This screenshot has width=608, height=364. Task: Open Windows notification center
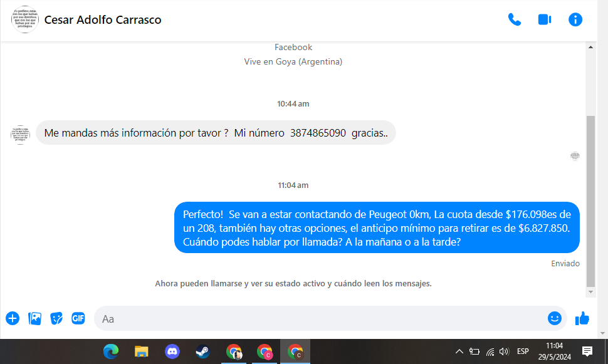tap(587, 351)
